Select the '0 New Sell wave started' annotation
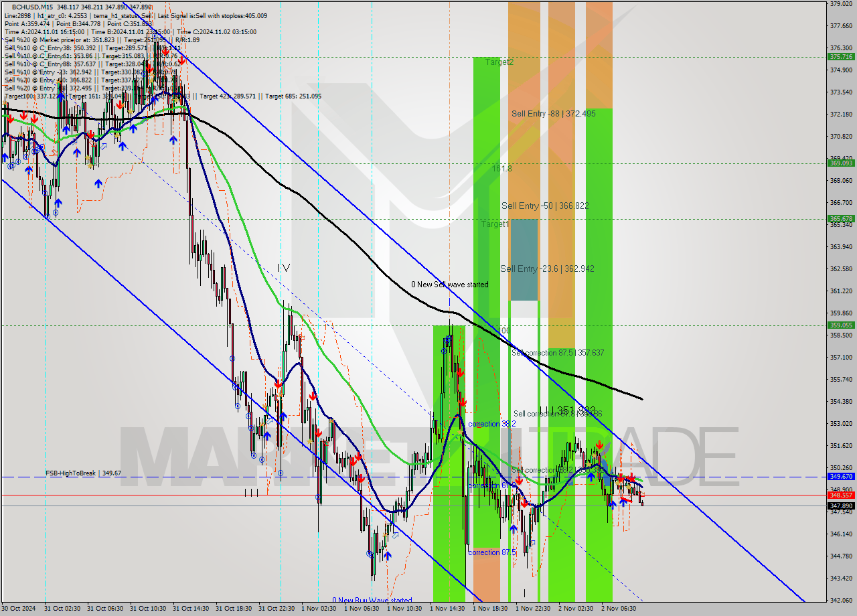The height and width of the screenshot is (616, 857). (450, 285)
